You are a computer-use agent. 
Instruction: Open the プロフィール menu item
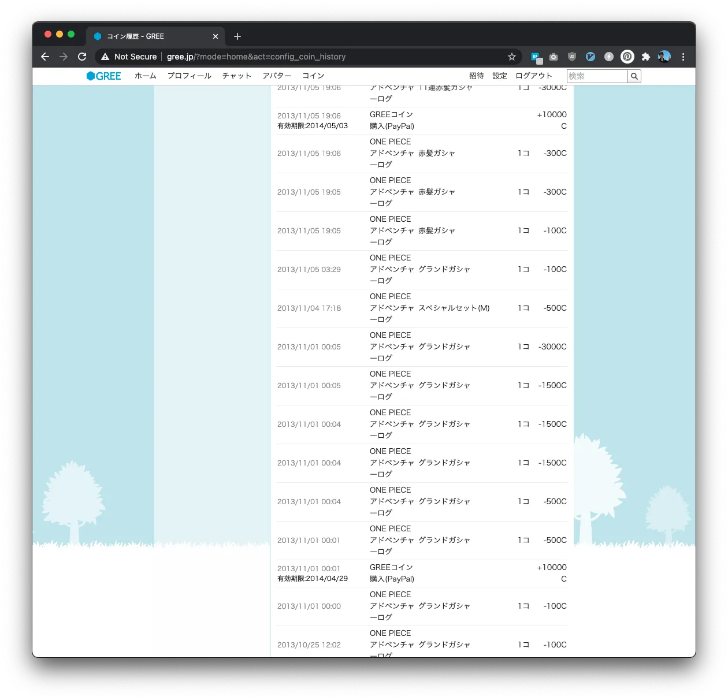click(x=190, y=76)
